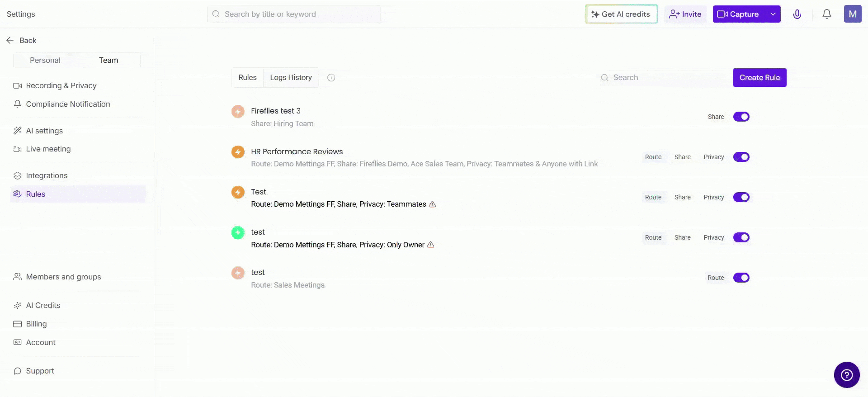Click Privacy tag on HR Performance Reviews
Viewport: 868px width, 397px height.
point(714,157)
